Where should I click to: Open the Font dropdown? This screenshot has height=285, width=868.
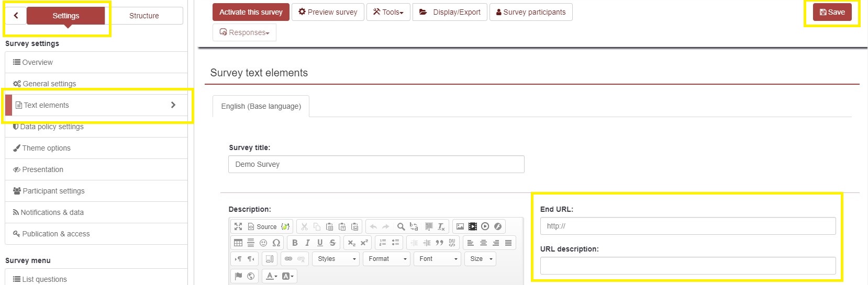pyautogui.click(x=438, y=259)
